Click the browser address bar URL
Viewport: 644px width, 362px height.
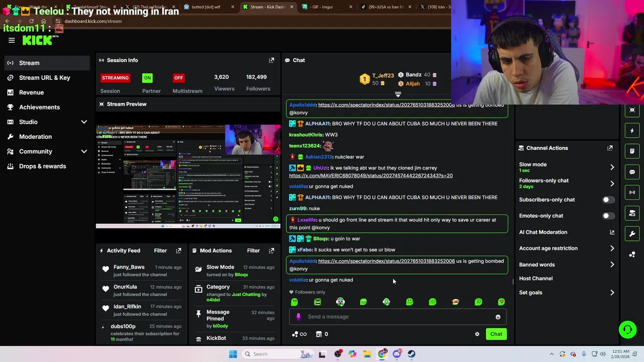pyautogui.click(x=93, y=21)
